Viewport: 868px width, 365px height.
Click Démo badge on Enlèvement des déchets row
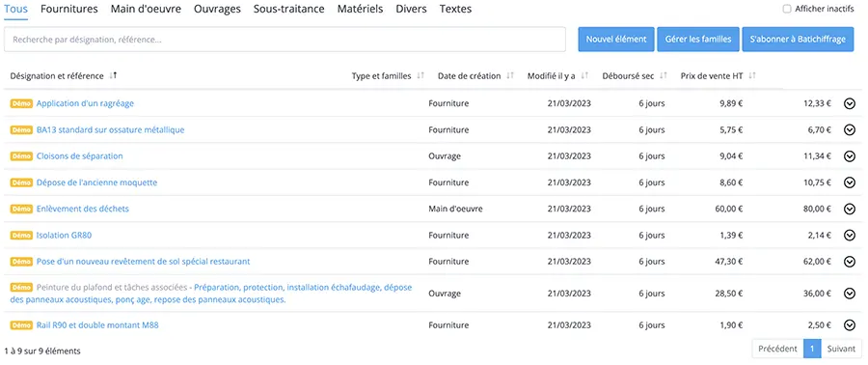tap(21, 209)
